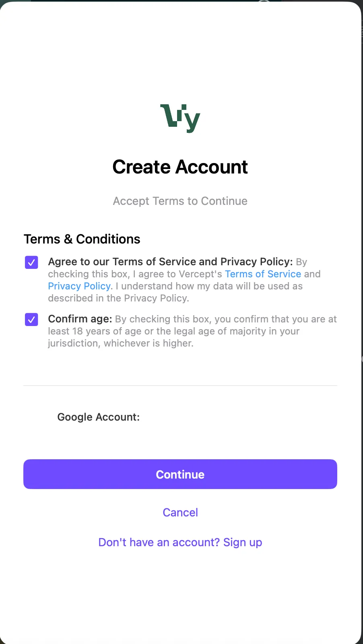363x644 pixels.
Task: Follow the 'Don't have an account? Sign up' link
Action: click(x=180, y=542)
